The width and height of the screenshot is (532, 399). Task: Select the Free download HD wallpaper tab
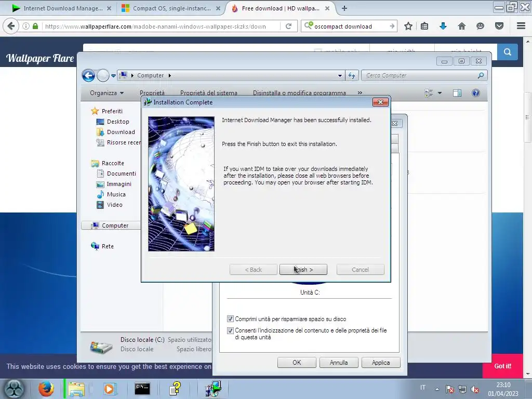point(280,8)
